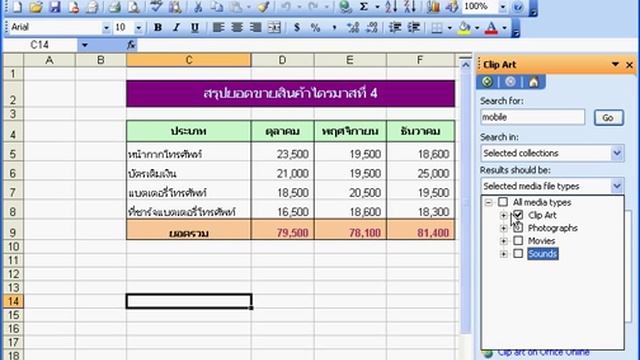Run the spelling check

pos(156,7)
